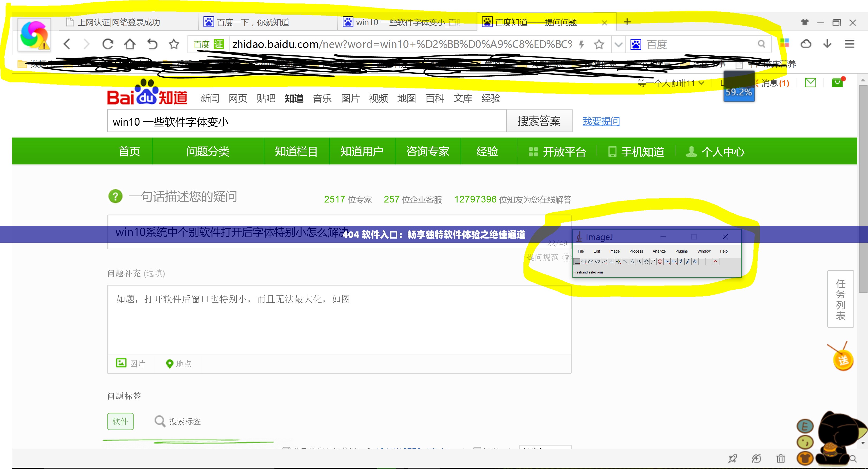868x469 pixels.
Task: Open the Dev developer menu dropdown in ImageJ
Action: (x=667, y=262)
